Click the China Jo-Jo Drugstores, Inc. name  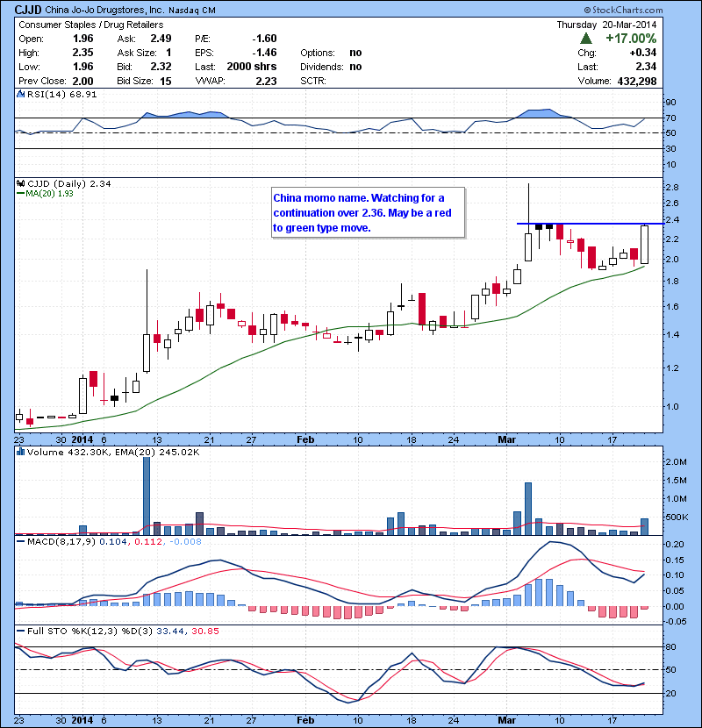(104, 10)
